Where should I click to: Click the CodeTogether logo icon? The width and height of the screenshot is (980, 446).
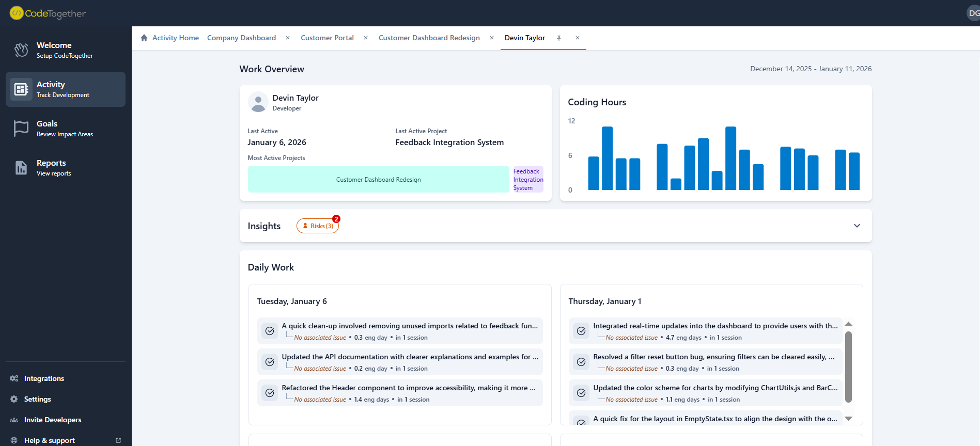click(17, 13)
